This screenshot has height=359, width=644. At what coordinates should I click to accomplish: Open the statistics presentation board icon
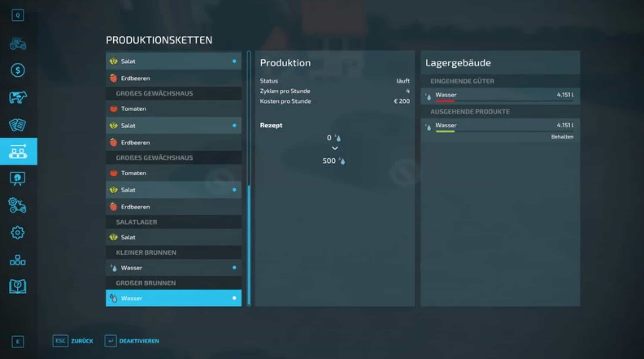point(18,179)
